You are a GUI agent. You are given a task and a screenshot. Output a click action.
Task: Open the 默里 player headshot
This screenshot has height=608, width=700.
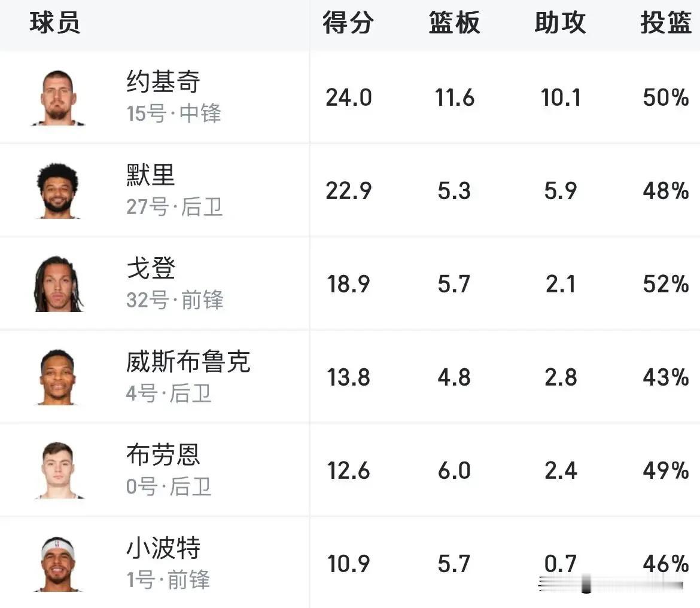pyautogui.click(x=58, y=191)
